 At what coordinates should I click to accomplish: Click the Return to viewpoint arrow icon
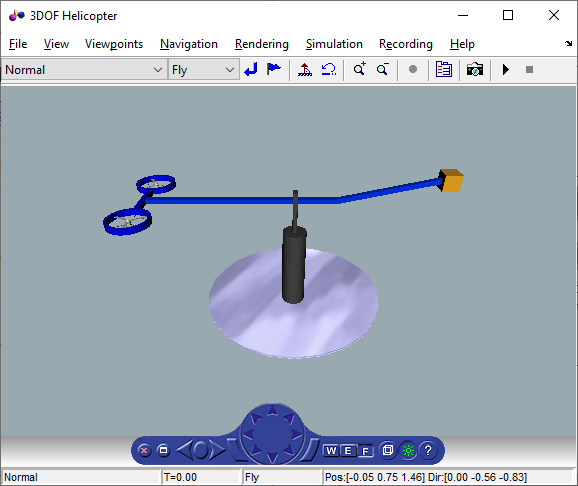(251, 69)
